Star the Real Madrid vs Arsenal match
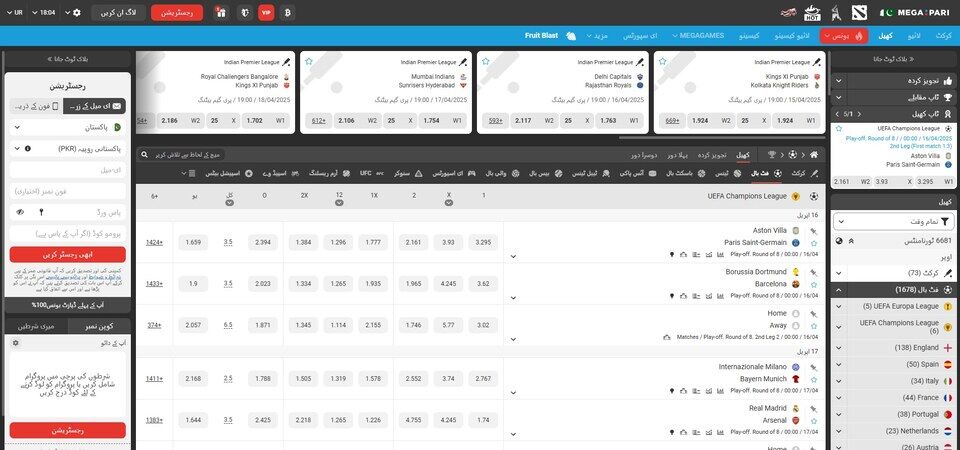The image size is (960, 450). [814, 421]
